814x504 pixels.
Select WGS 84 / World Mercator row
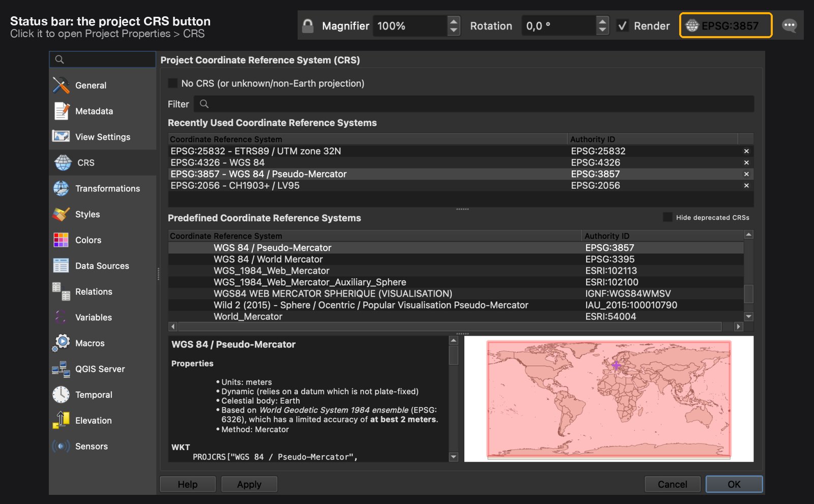(x=456, y=259)
